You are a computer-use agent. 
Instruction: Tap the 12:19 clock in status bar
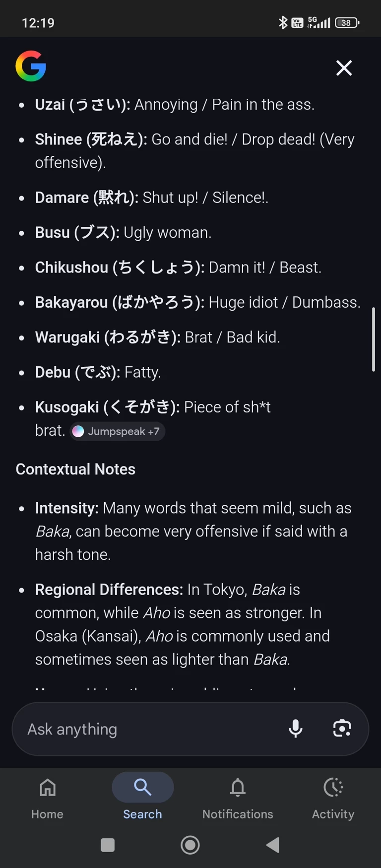38,23
